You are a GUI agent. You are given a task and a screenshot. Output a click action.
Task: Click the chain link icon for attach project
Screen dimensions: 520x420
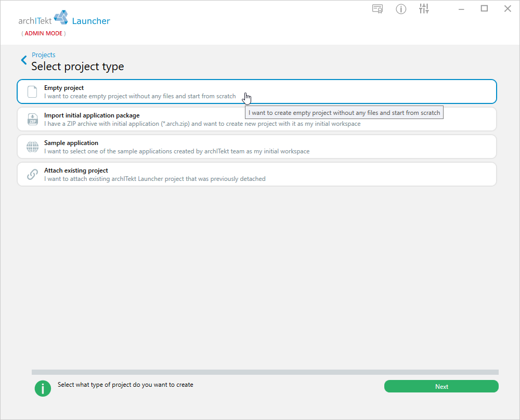click(32, 174)
